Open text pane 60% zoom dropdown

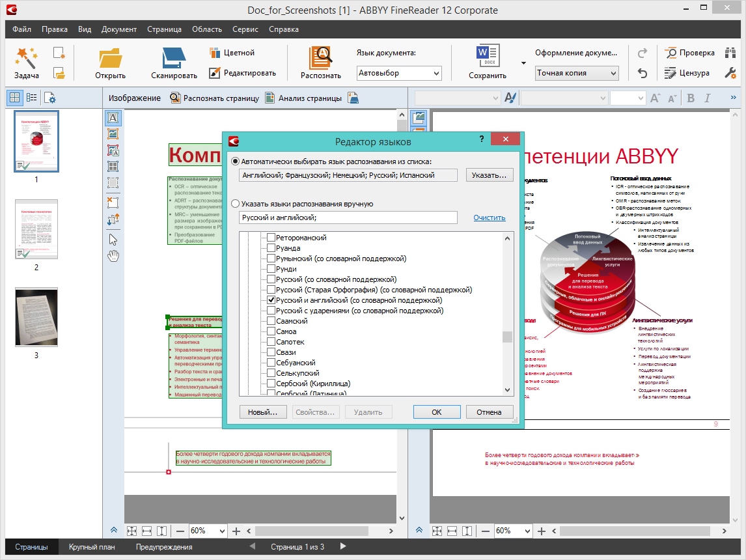(x=527, y=531)
